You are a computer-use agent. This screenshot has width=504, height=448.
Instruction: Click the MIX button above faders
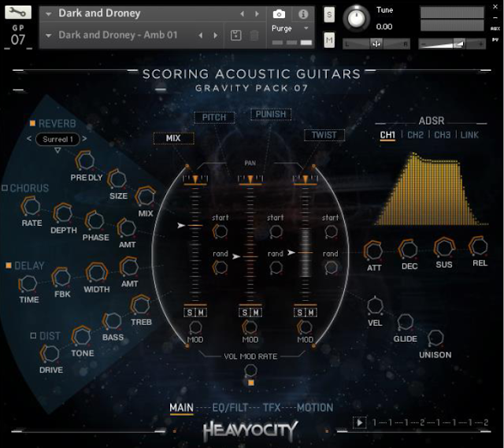(x=173, y=139)
